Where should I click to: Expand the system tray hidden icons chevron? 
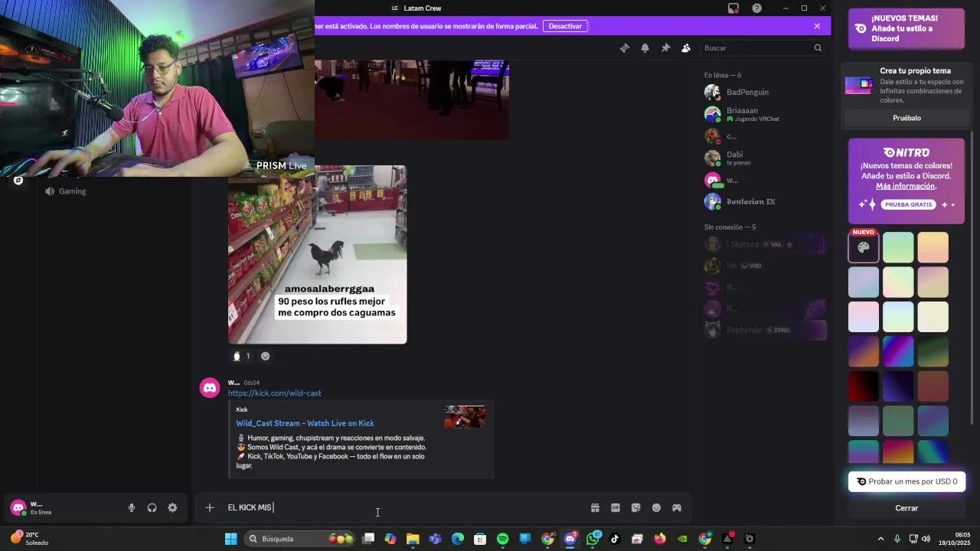click(x=880, y=539)
